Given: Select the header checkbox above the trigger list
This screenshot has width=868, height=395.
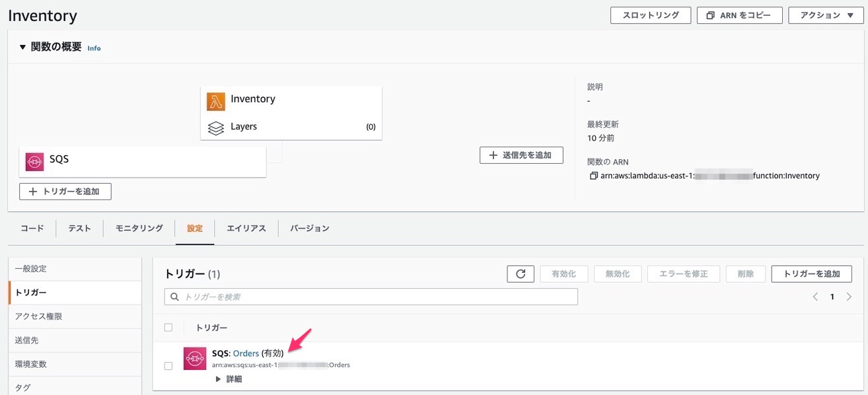Looking at the screenshot, I should pos(168,326).
